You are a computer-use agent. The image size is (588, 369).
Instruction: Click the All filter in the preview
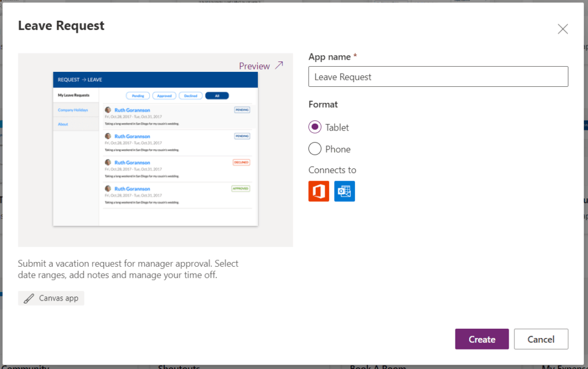pyautogui.click(x=217, y=96)
